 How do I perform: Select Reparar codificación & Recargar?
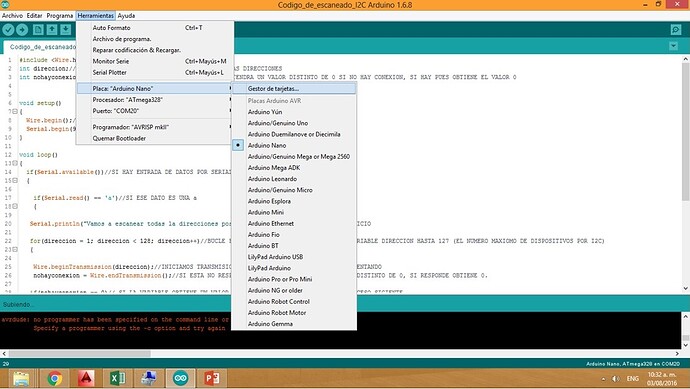155,50
